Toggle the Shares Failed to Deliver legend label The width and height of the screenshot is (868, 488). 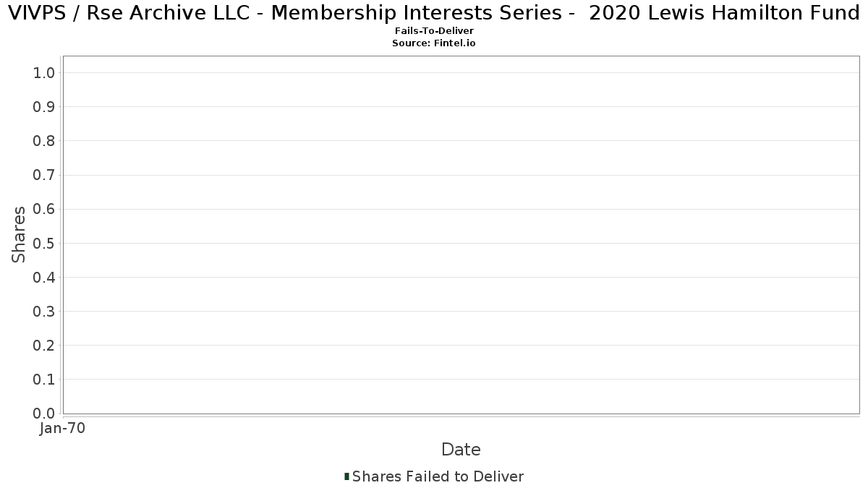click(438, 476)
